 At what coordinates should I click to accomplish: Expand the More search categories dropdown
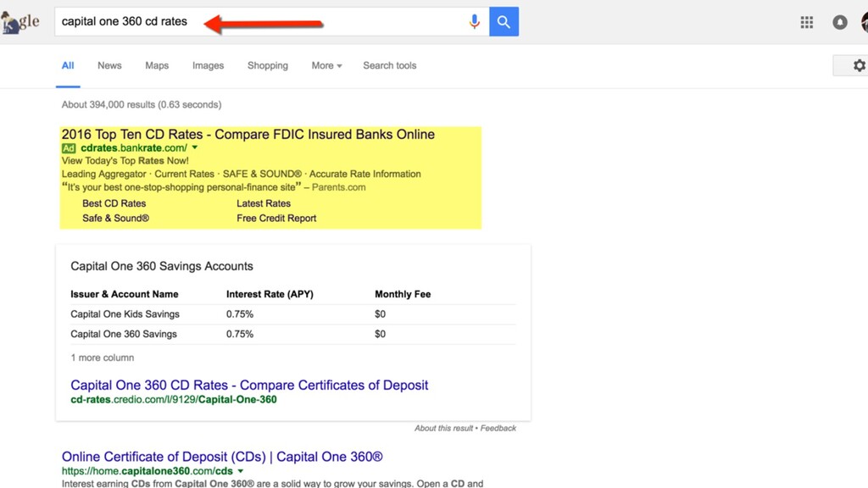tap(326, 65)
